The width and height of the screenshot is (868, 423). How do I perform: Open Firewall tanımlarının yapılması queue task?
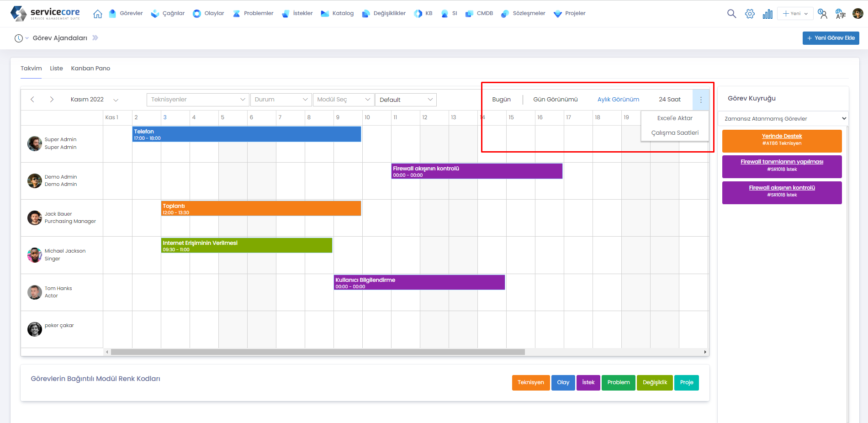782,167
